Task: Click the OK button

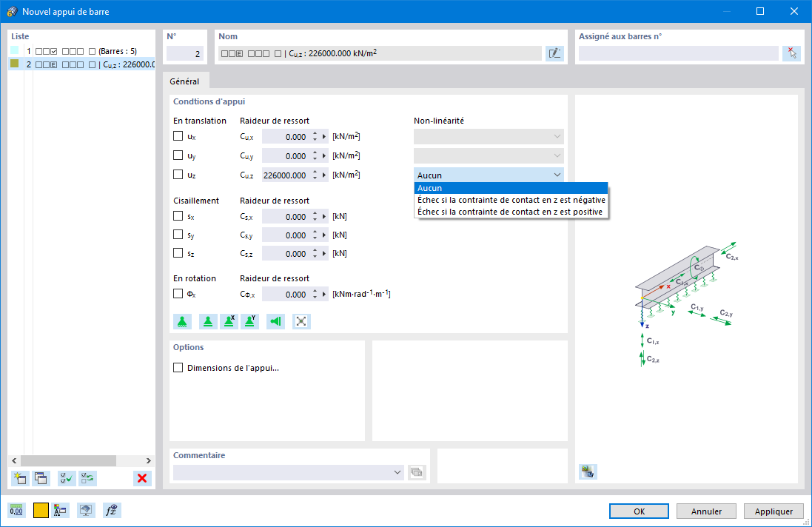Action: click(639, 511)
